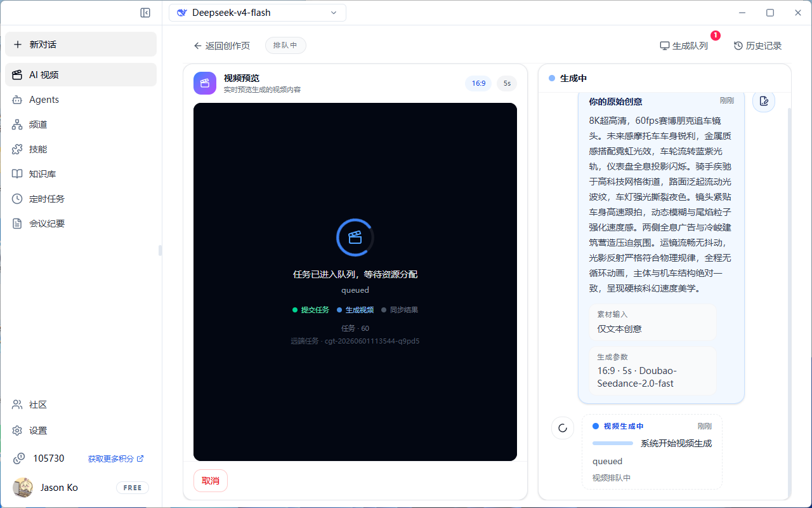Open 会议纪要 in the sidebar
812x508 pixels.
click(x=81, y=224)
